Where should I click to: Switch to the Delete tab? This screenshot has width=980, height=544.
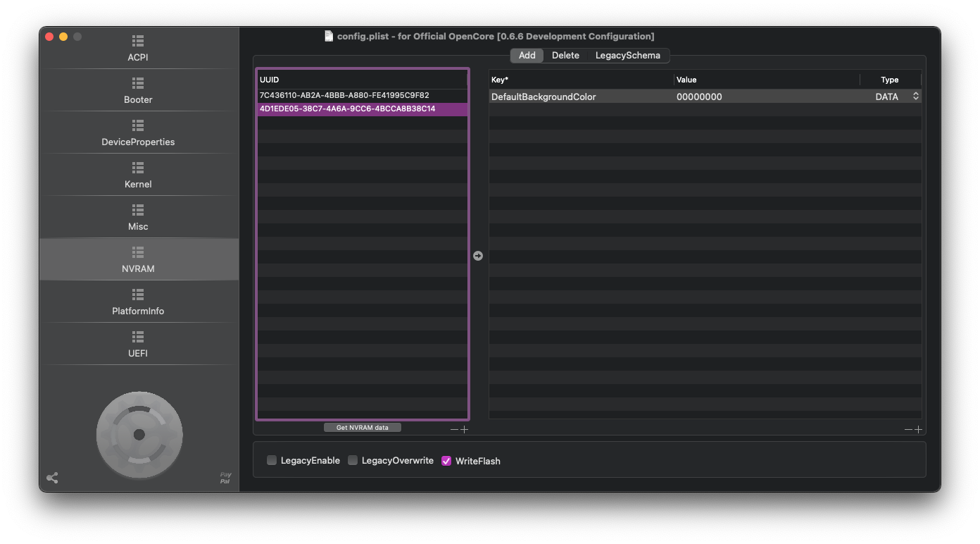[565, 55]
